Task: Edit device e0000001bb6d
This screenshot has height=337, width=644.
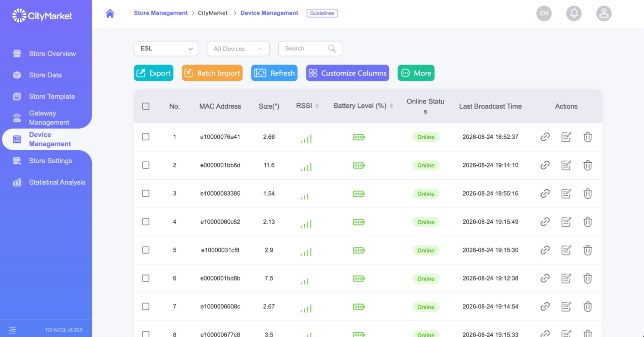Action: pos(566,165)
